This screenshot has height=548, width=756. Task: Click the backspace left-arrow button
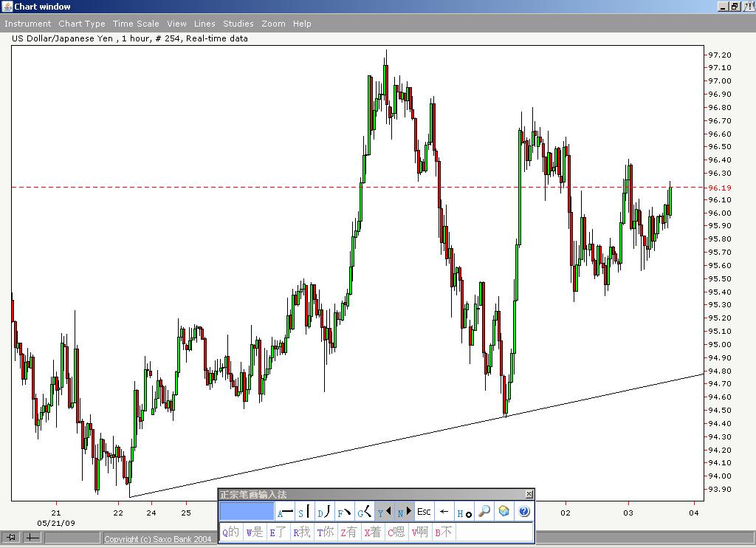444,512
